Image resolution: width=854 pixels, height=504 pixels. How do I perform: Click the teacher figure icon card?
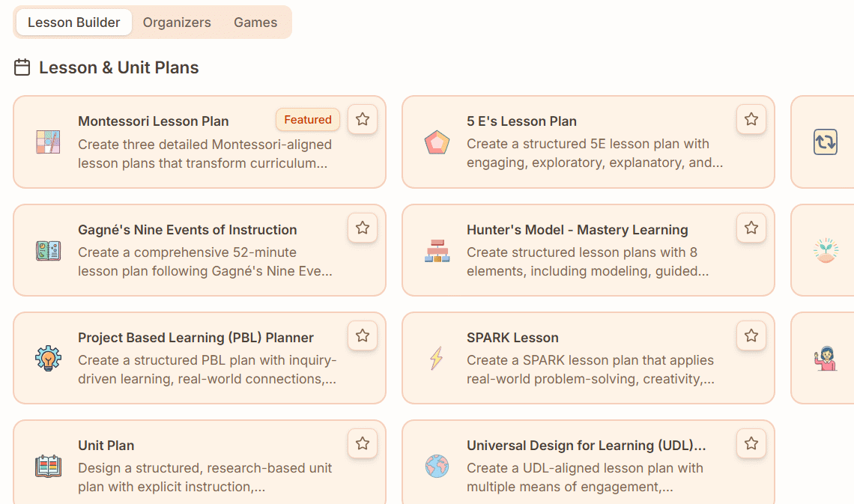[825, 359]
